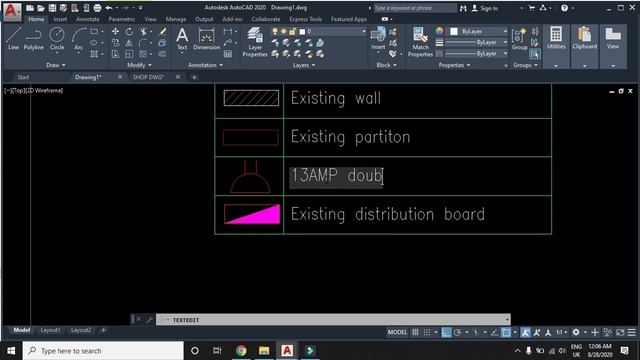Screen dimensions: 640x360
Task: Open the application menu A logo
Action: point(11,11)
